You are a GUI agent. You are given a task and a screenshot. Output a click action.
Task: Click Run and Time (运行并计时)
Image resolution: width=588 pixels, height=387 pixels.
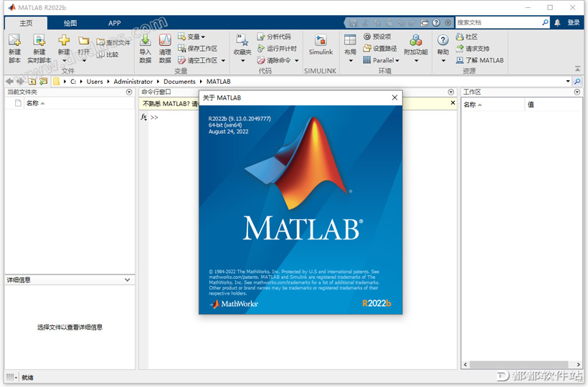pyautogui.click(x=277, y=48)
